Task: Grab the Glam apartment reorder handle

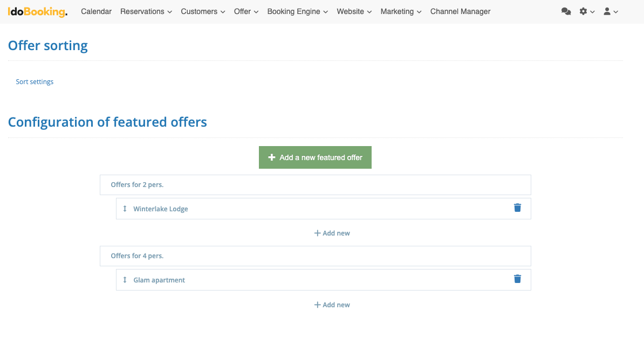Action: (125, 280)
